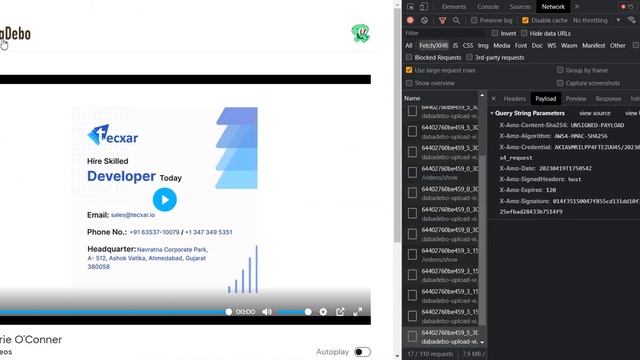640x360 pixels.
Task: Click view source link in payload
Action: tap(595, 113)
